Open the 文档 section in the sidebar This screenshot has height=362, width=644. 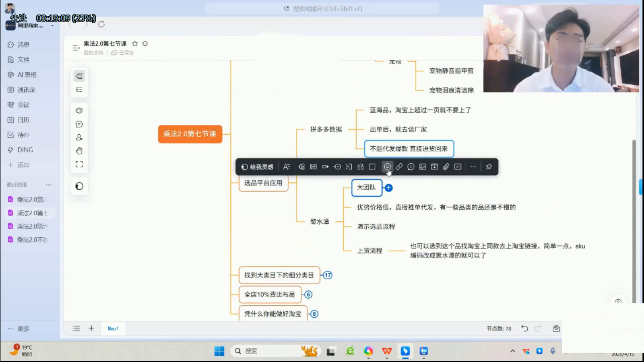tap(23, 60)
